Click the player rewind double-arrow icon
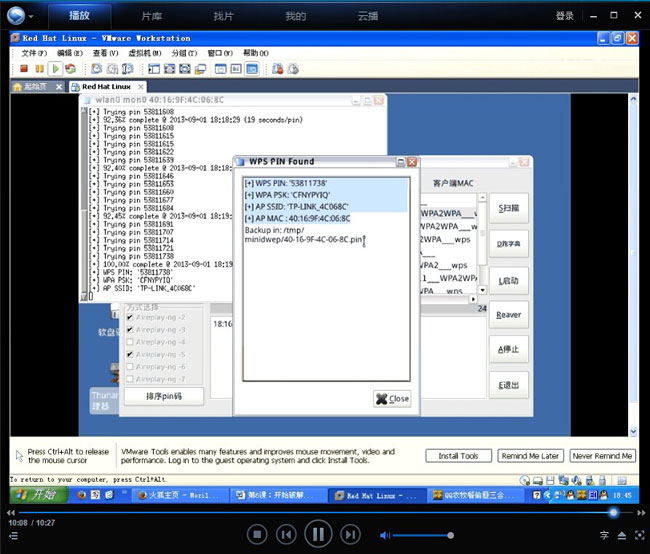This screenshot has height=554, width=650. click(x=11, y=513)
